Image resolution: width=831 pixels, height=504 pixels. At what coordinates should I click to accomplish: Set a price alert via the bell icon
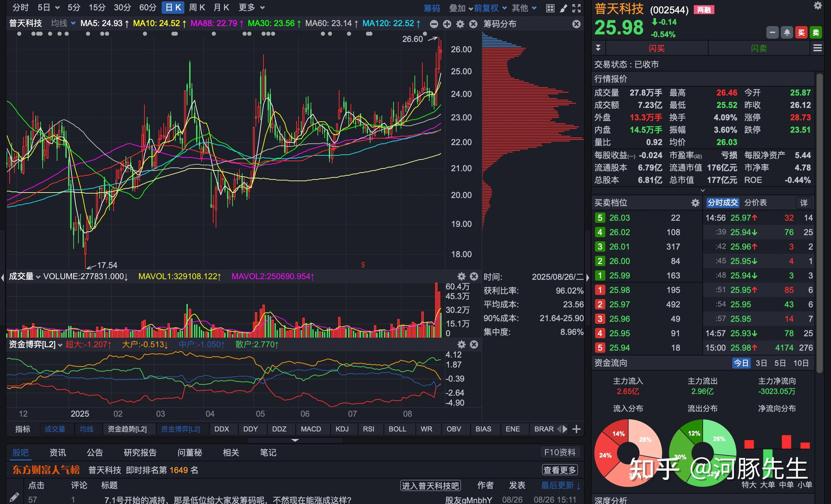point(787,32)
